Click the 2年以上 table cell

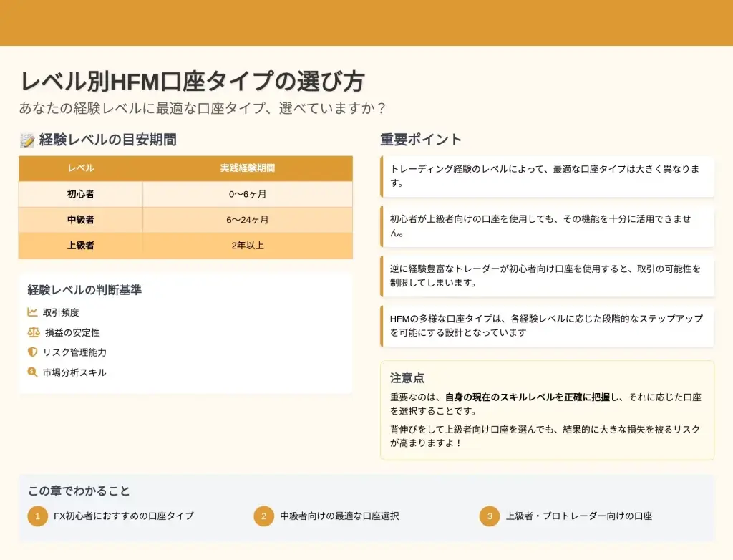(248, 246)
